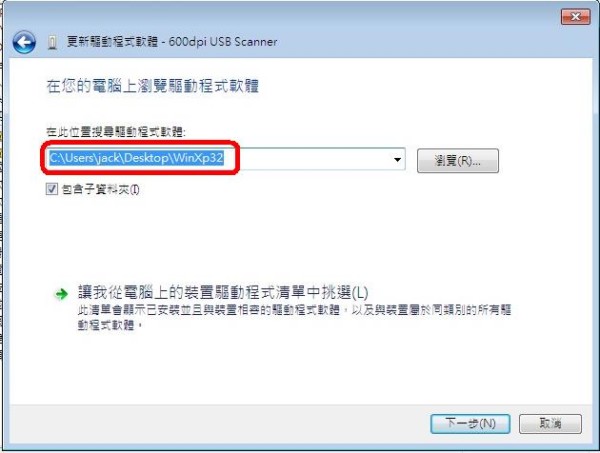Click the scanner device icon in title
This screenshot has width=600, height=453.
52,42
